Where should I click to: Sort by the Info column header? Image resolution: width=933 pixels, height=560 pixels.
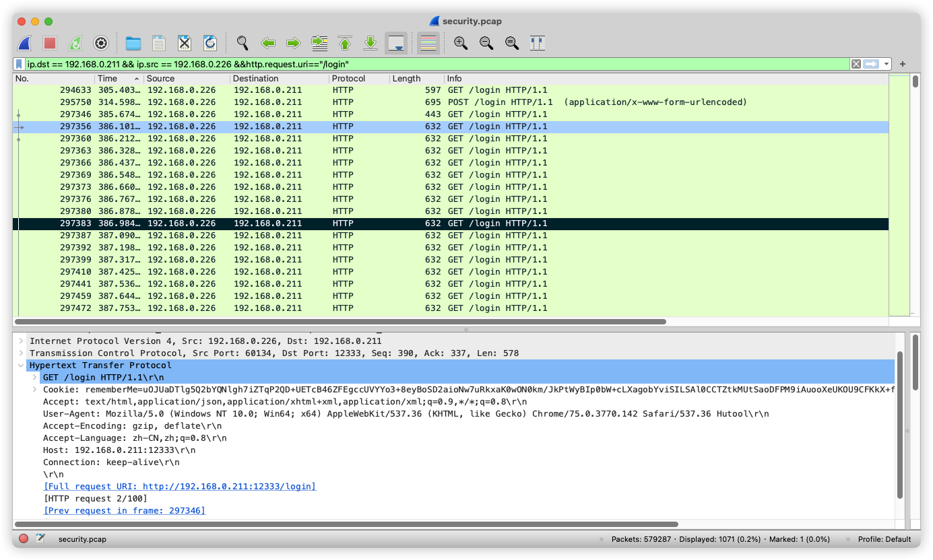click(666, 79)
